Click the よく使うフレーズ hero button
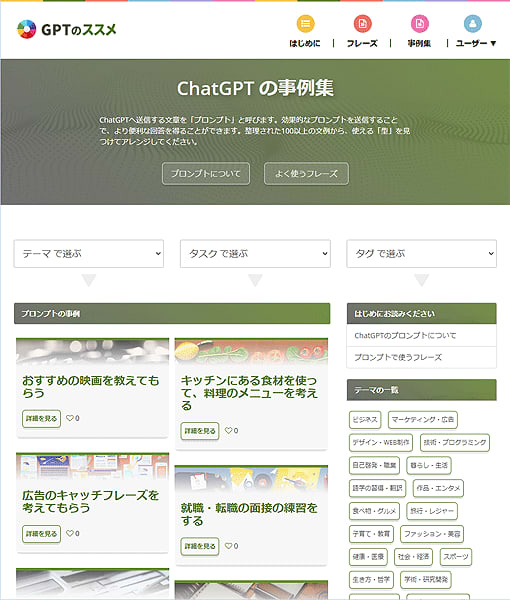 [306, 174]
